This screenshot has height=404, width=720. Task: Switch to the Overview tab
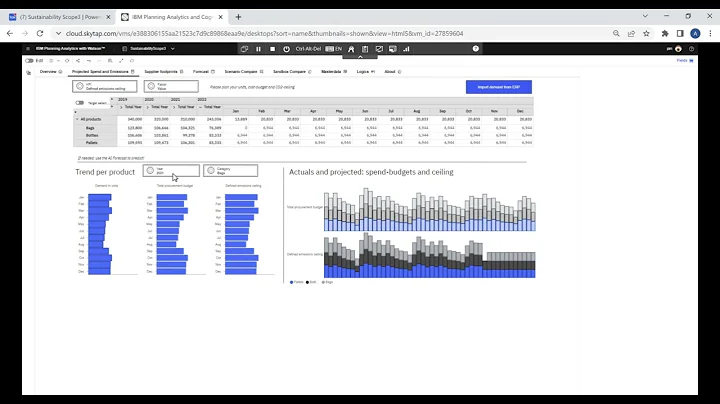click(51, 72)
